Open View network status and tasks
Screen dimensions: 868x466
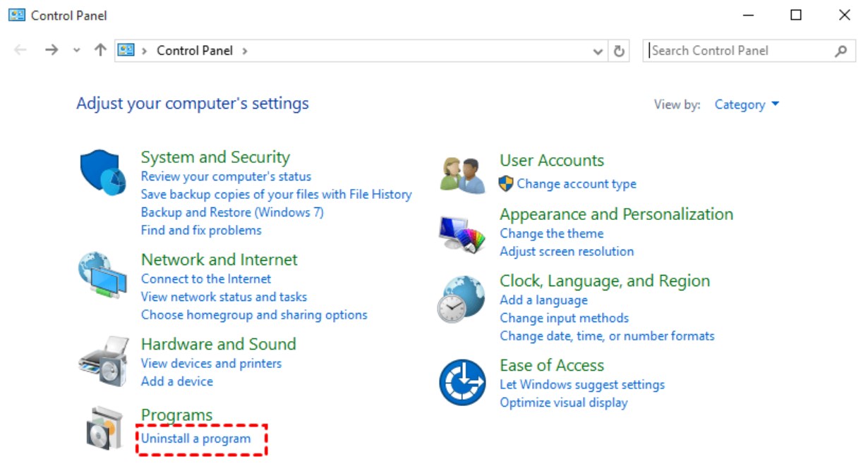point(224,297)
